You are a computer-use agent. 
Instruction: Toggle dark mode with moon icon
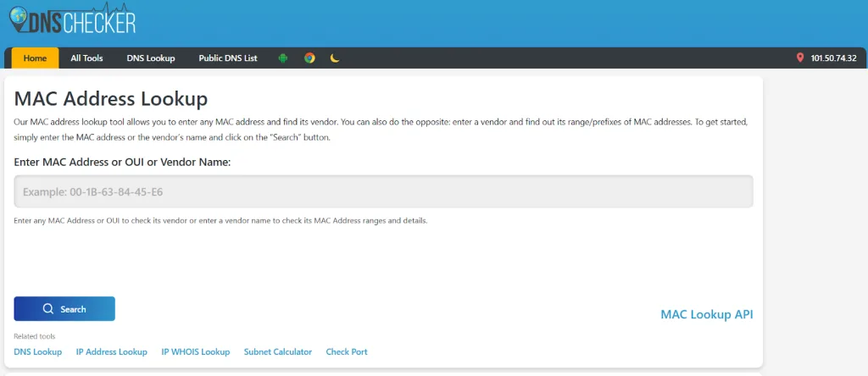[x=335, y=58]
